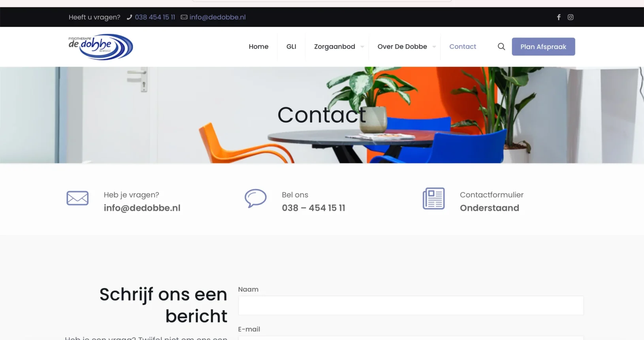Open the GLI menu item
Image resolution: width=644 pixels, height=340 pixels.
(291, 47)
